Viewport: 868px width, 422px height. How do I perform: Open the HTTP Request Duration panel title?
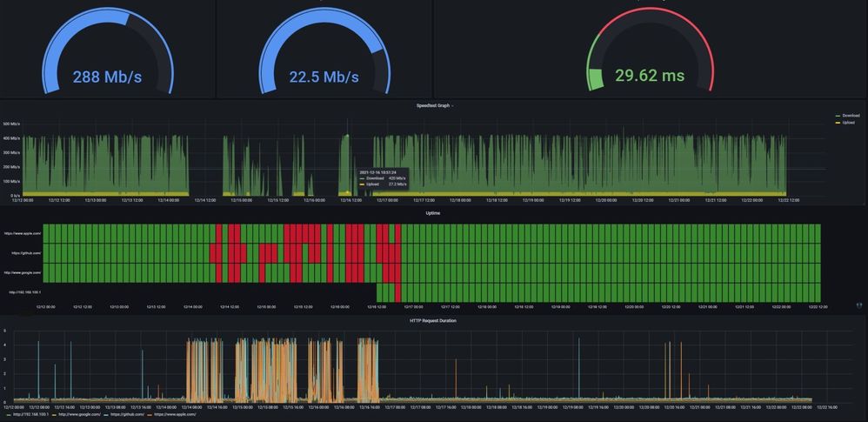coord(433,320)
